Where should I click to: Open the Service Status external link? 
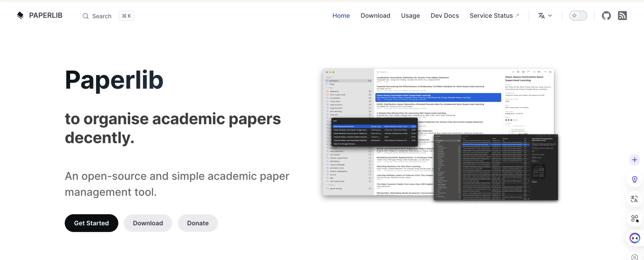click(x=494, y=15)
